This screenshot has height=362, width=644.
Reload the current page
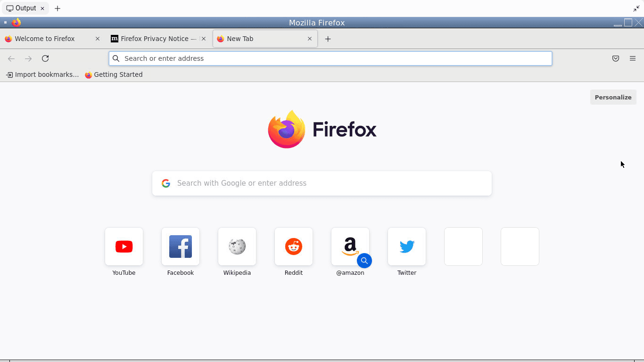pos(45,58)
